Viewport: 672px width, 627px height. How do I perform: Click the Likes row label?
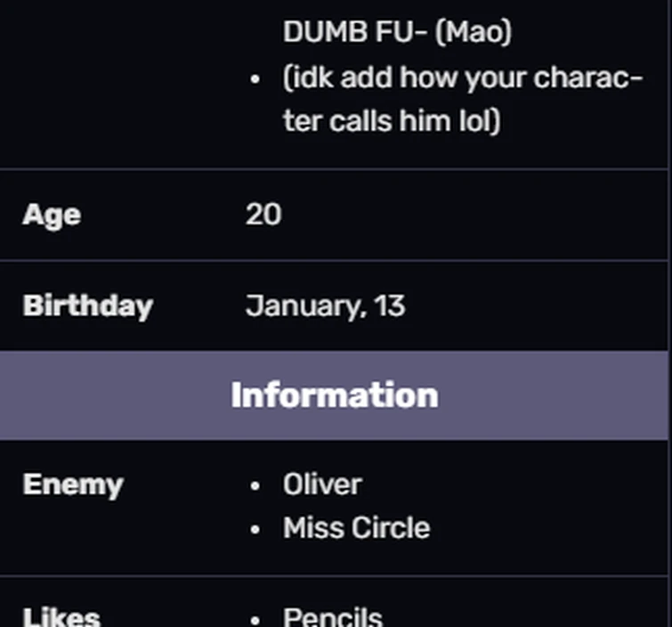(61, 616)
